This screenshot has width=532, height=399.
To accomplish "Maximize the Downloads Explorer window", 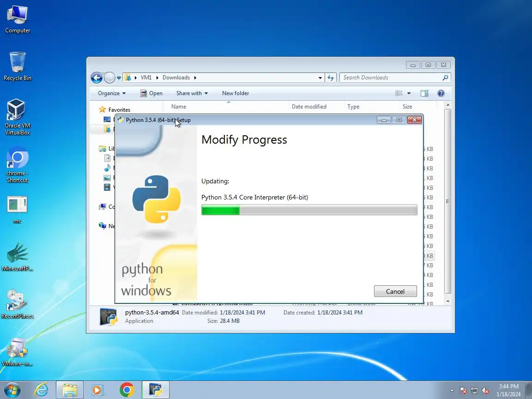I will 428,65.
